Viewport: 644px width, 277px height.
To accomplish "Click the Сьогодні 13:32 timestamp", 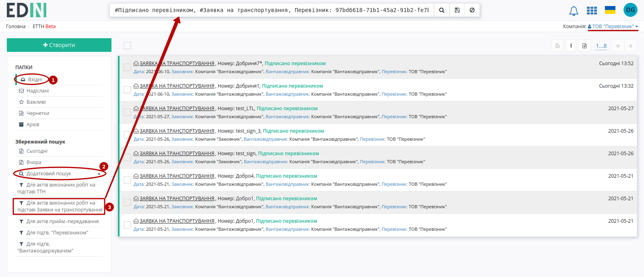I will click(616, 86).
